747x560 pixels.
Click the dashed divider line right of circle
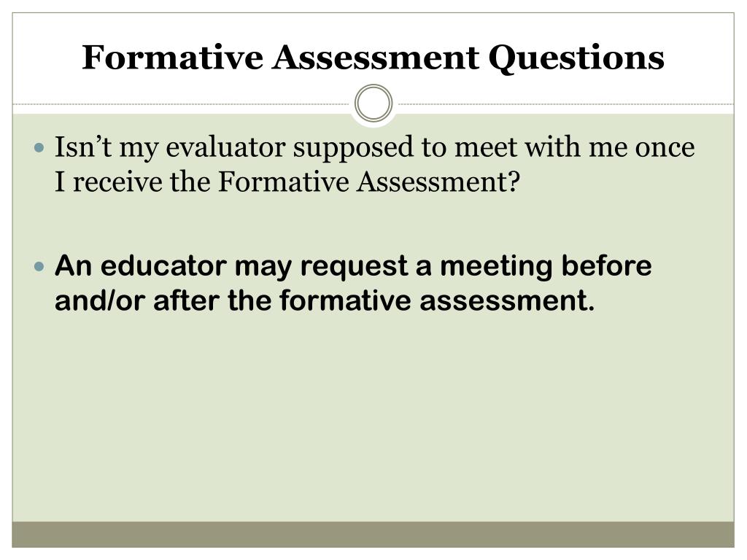(x=566, y=104)
